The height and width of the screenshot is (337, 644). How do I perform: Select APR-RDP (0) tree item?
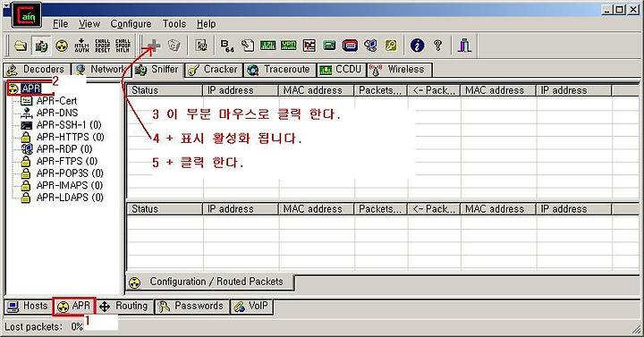[64, 148]
